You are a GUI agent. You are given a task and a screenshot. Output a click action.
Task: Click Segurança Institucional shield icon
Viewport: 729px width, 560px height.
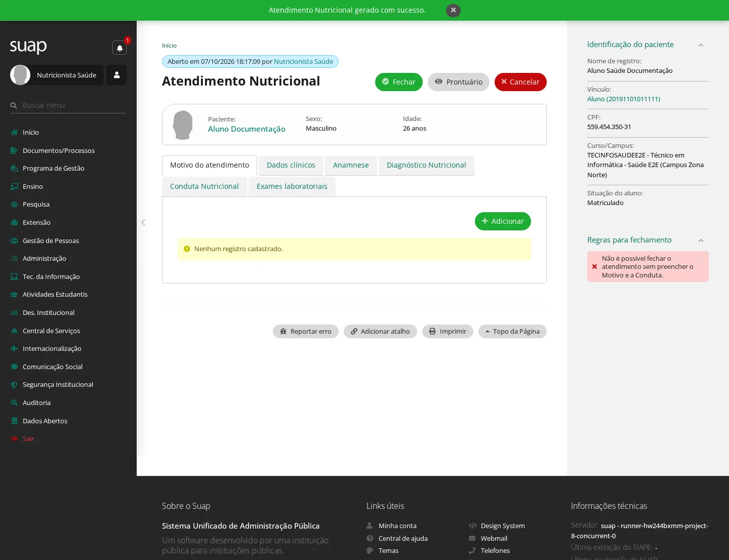click(x=14, y=385)
